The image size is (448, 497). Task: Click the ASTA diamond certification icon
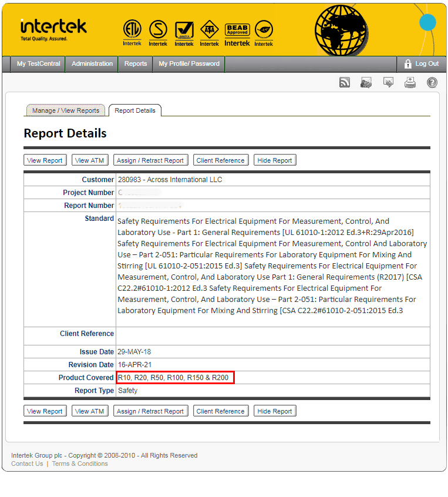[210, 32]
